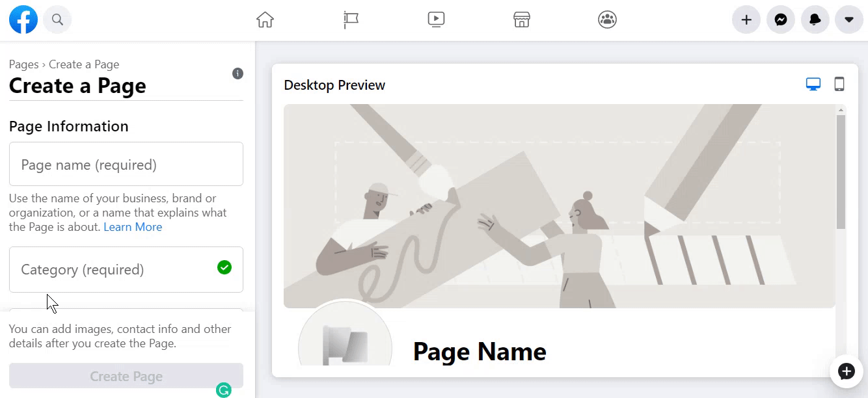Open the Watch video tab
868x398 pixels.
click(x=436, y=20)
